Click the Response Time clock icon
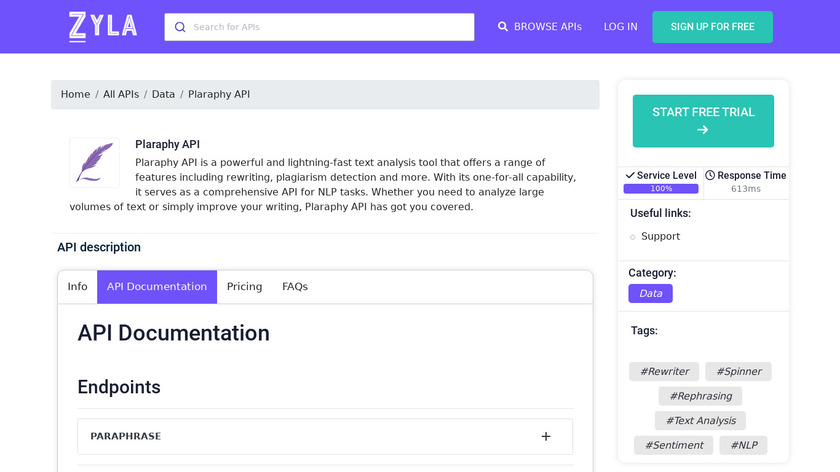 [x=710, y=176]
